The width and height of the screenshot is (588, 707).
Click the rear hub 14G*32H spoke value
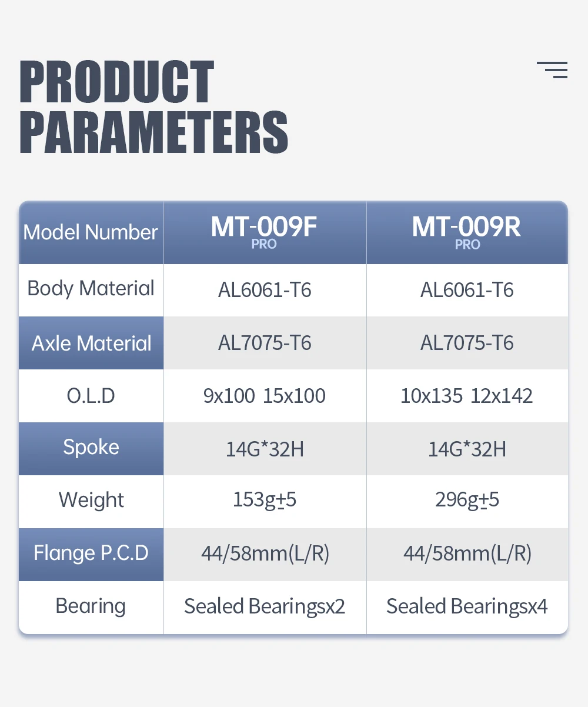[x=467, y=449]
